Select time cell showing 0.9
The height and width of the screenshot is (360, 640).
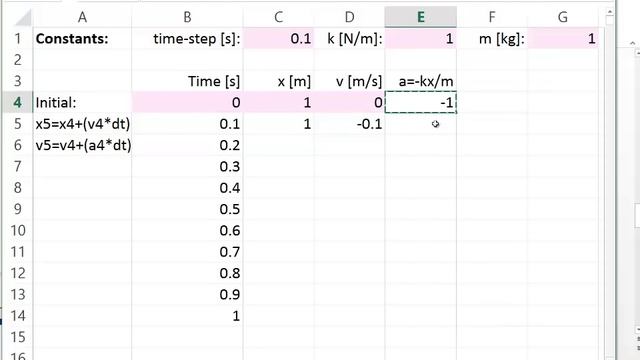coord(187,294)
